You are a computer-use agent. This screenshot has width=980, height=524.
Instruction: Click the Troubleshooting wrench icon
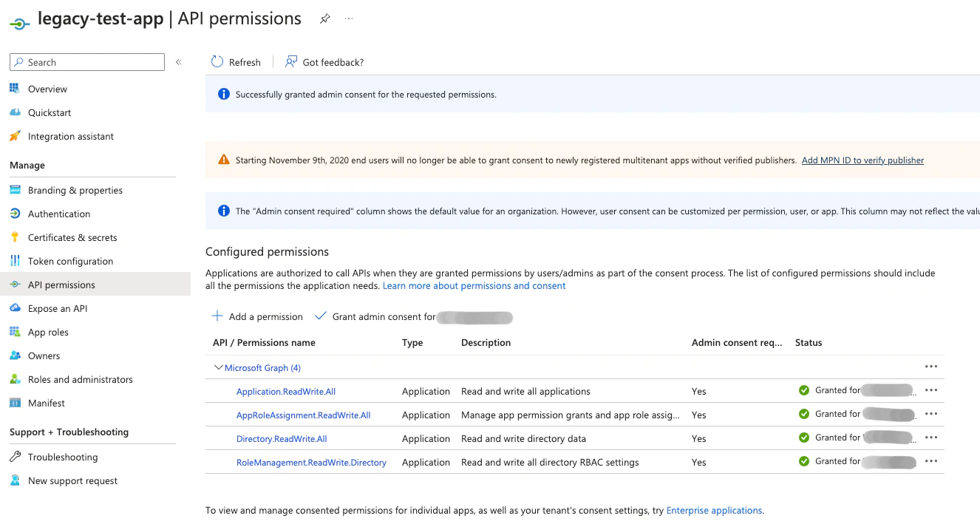(15, 457)
